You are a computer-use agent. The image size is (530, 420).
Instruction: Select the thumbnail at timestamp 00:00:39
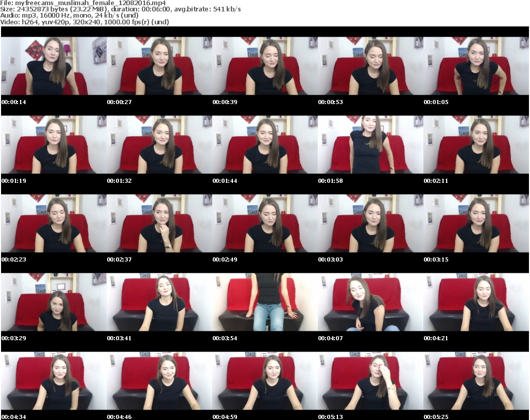point(265,66)
